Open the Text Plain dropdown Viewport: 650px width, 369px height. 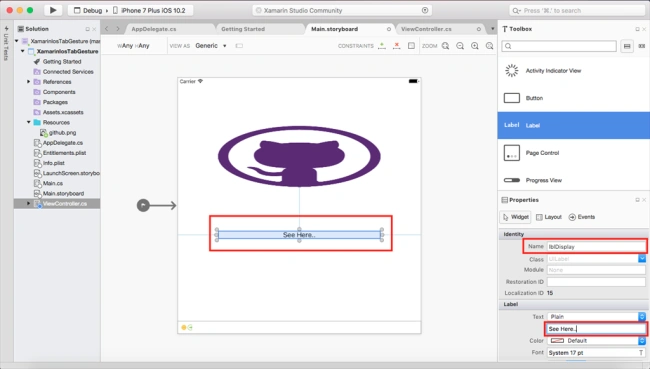click(597, 317)
